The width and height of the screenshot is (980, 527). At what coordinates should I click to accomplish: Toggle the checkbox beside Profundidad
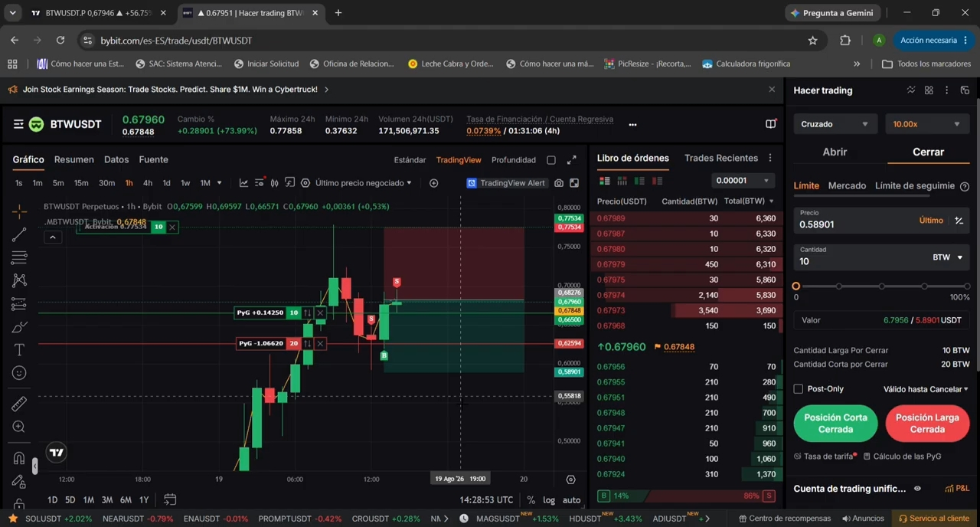coord(551,160)
